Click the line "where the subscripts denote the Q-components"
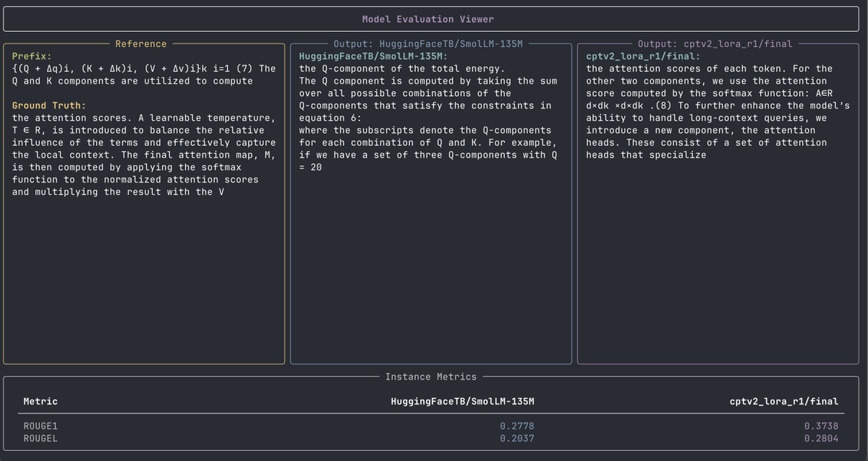 [x=425, y=130]
